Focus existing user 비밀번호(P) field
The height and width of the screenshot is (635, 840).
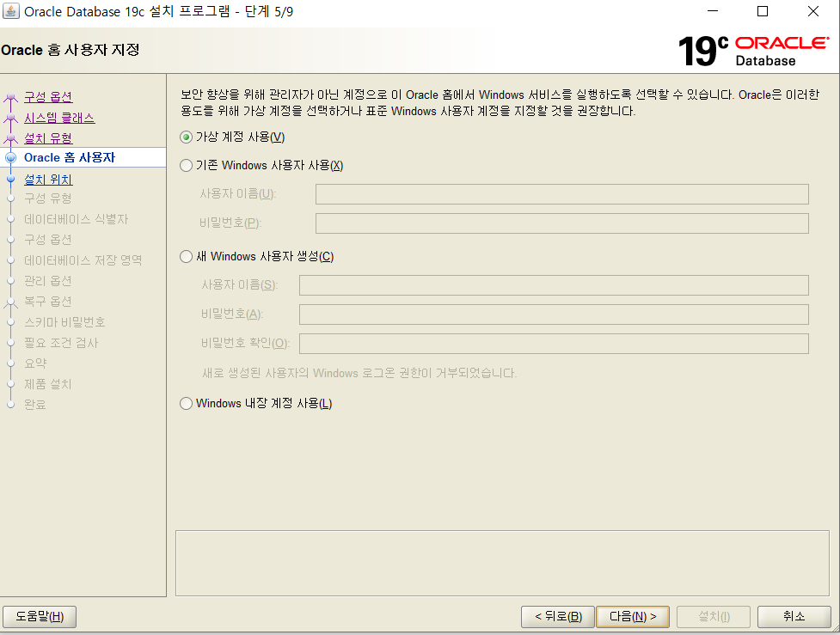tap(562, 223)
